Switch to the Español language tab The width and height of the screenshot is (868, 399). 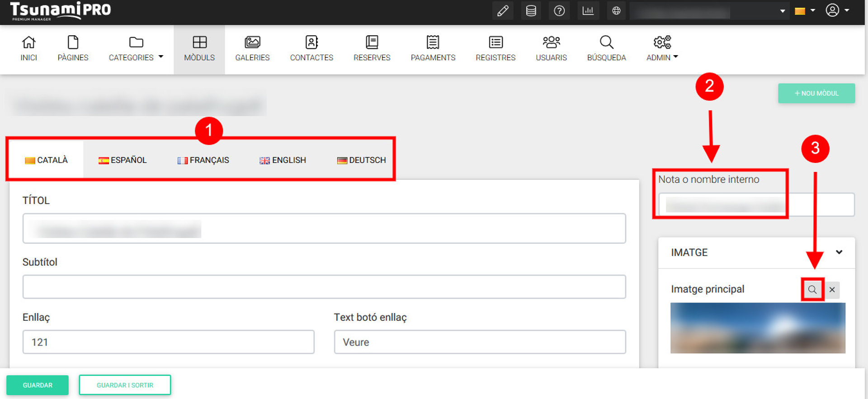123,160
